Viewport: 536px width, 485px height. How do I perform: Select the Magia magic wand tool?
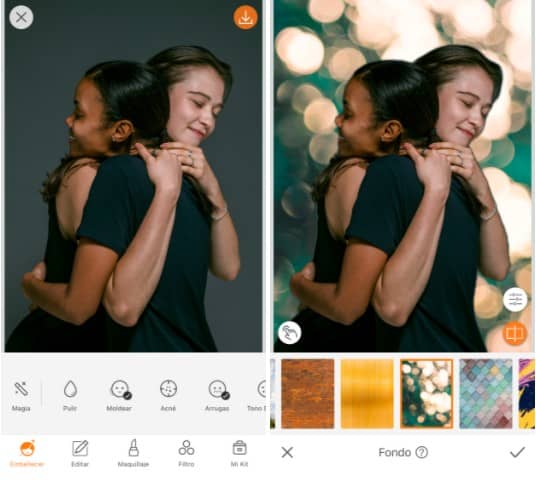21,395
